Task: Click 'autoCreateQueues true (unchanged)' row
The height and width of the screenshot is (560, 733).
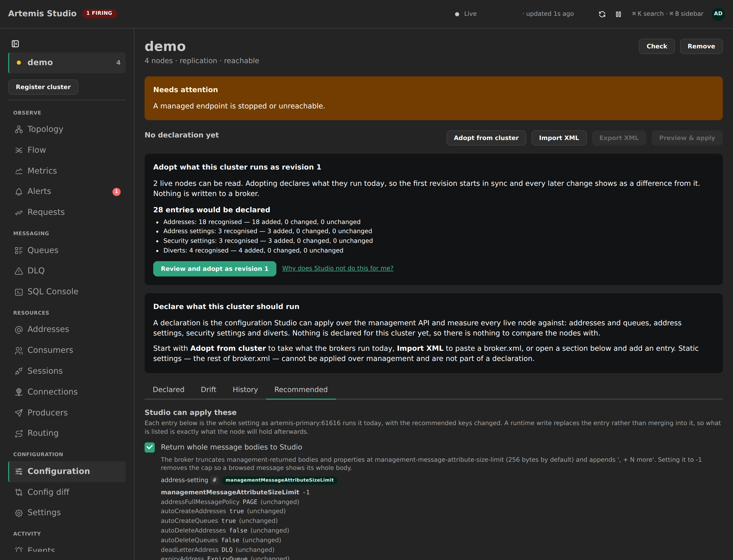Action: tap(219, 521)
